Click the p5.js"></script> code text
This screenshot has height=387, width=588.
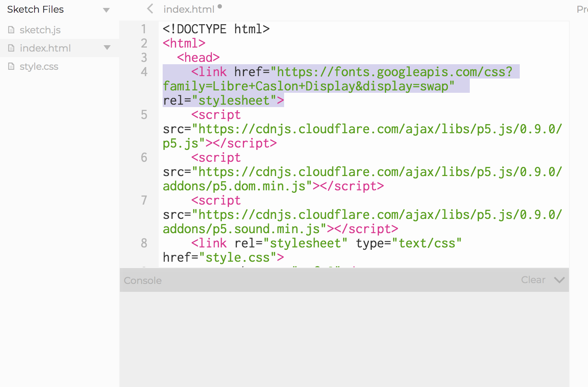[220, 143]
